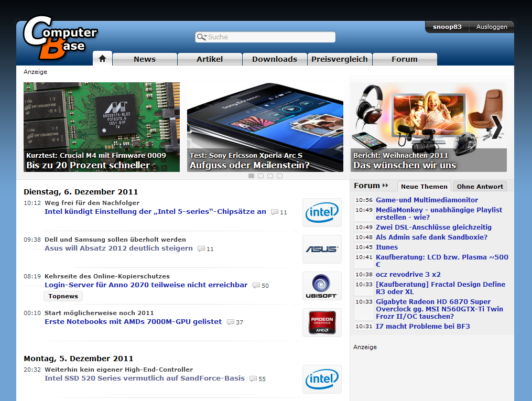Open Sony Ericsson Xperia Arc S teaser

point(265,127)
